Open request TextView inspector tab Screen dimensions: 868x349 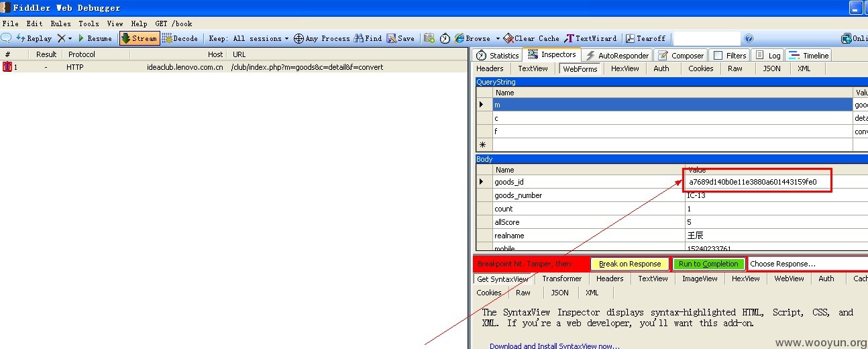click(x=533, y=68)
